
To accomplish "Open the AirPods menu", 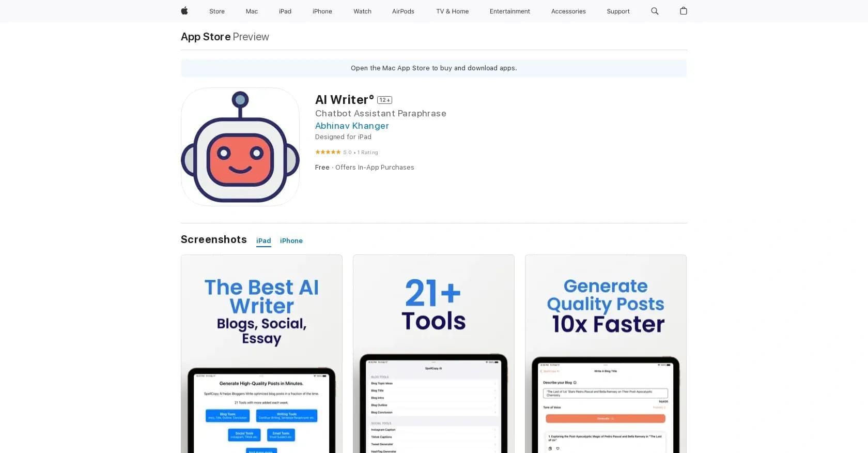I will pos(403,11).
